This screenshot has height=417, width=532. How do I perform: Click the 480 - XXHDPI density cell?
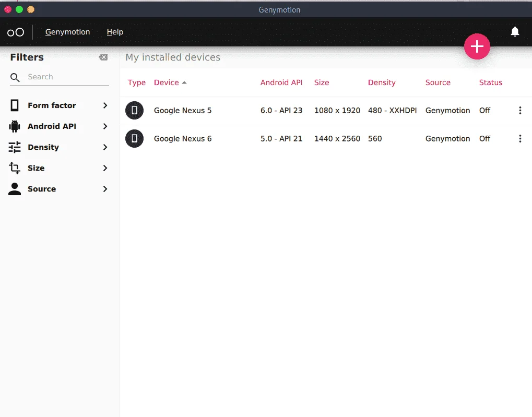[x=392, y=111]
